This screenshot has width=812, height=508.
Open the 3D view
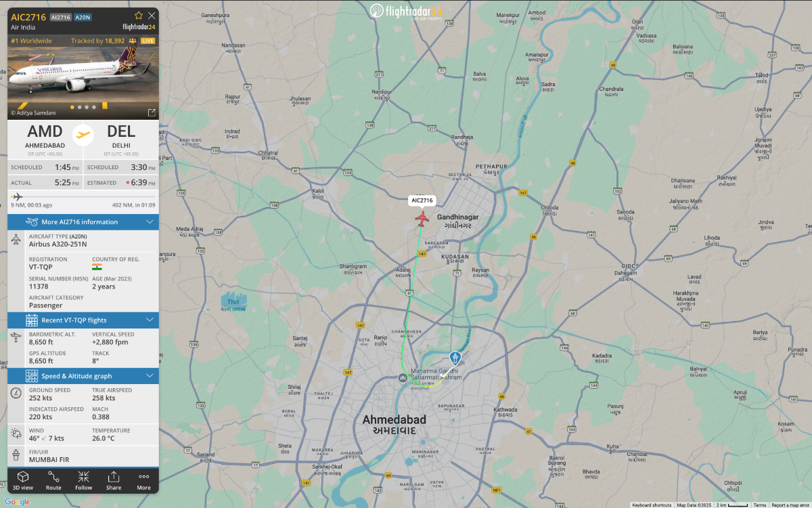23,480
